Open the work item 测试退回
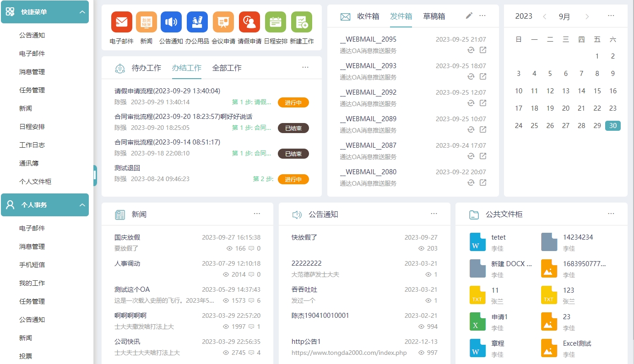Image resolution: width=634 pixels, height=364 pixels. [x=127, y=168]
